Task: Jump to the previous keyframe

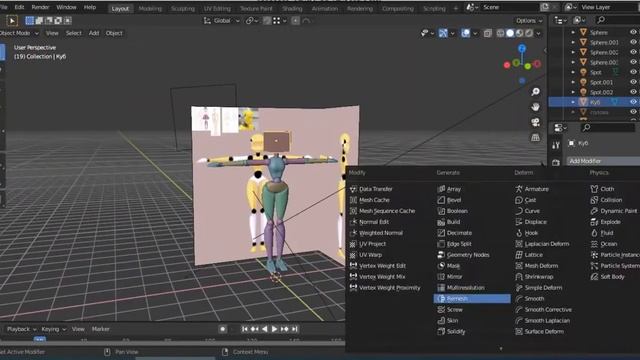Action: coord(255,329)
